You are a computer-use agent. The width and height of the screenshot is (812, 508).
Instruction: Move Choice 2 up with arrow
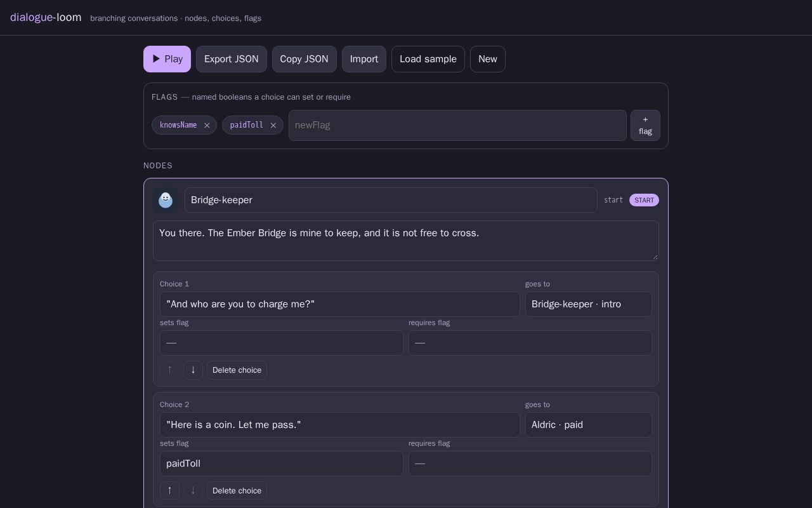[169, 491]
